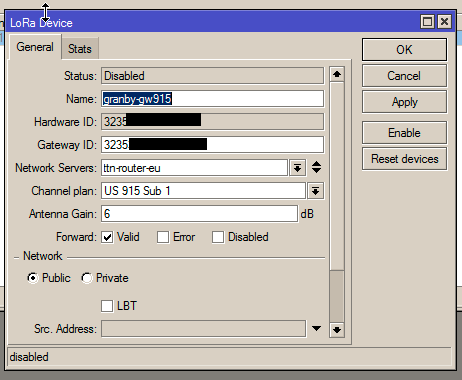Image resolution: width=462 pixels, height=380 pixels.
Task: Close the LoRa Device window
Action: pyautogui.click(x=444, y=22)
